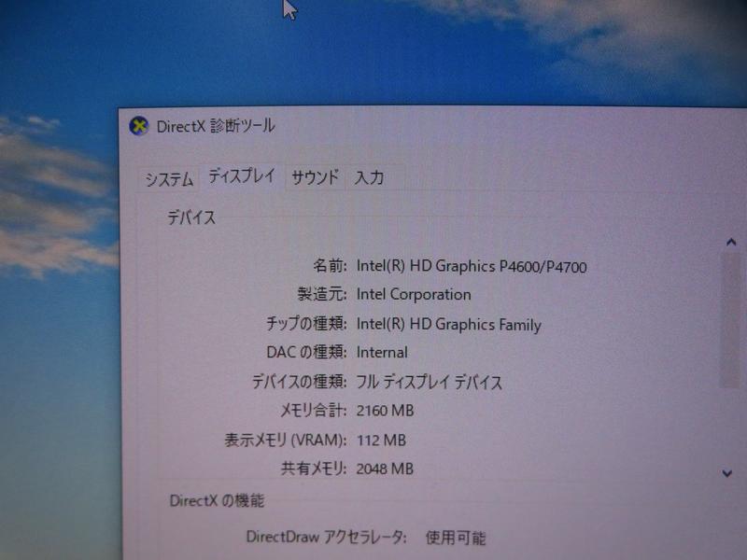The image size is (747, 560).
Task: Click the device list scroll up arrow
Action: (731, 243)
